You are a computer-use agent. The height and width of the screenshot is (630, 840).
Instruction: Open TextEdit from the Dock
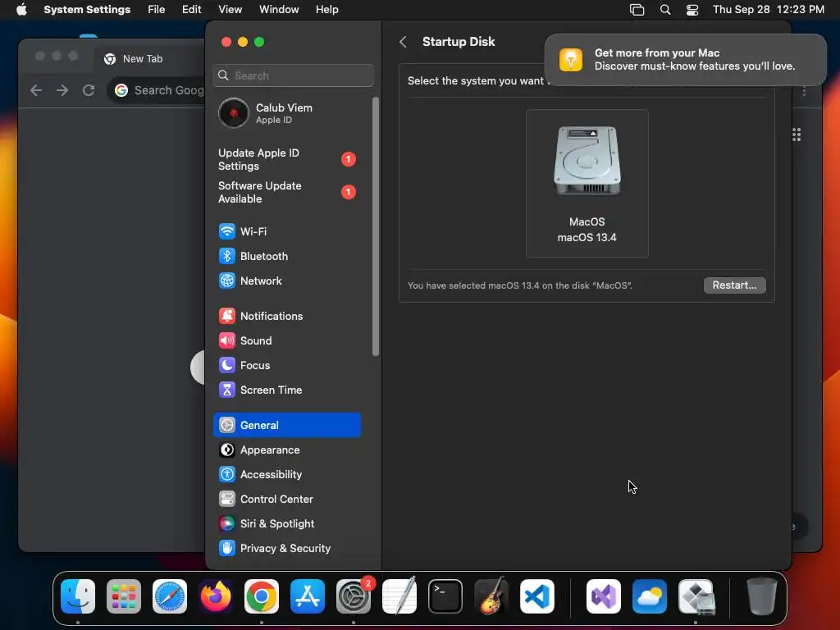point(399,596)
